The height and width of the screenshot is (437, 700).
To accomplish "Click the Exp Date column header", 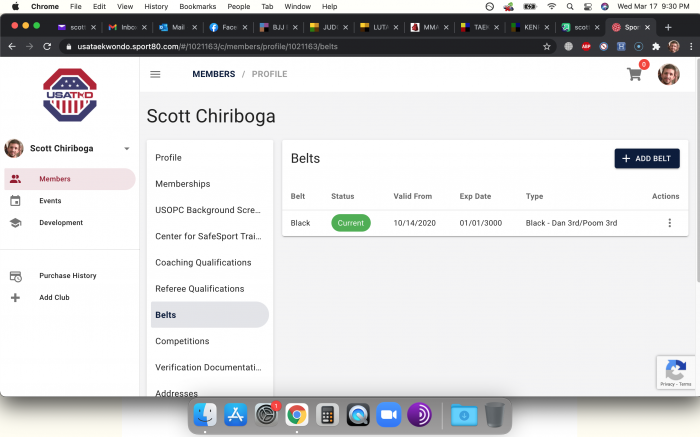I will 475,196.
